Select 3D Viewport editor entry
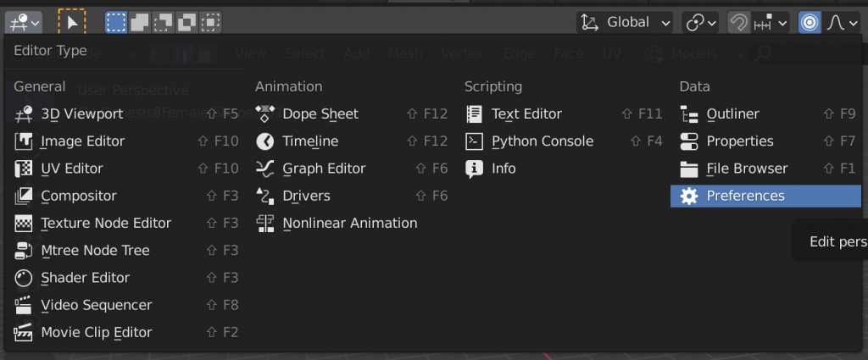The width and height of the screenshot is (868, 360). [x=125, y=114]
